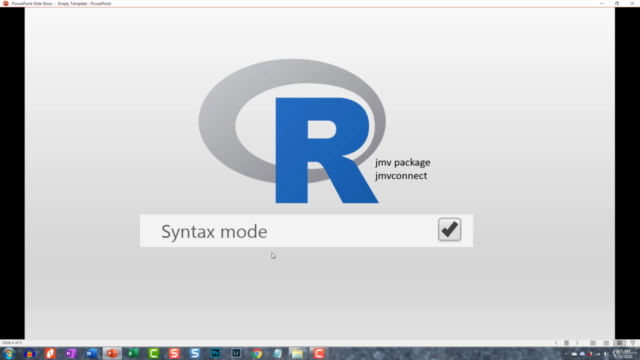Open the headphones audio app in taskbar

29,353
